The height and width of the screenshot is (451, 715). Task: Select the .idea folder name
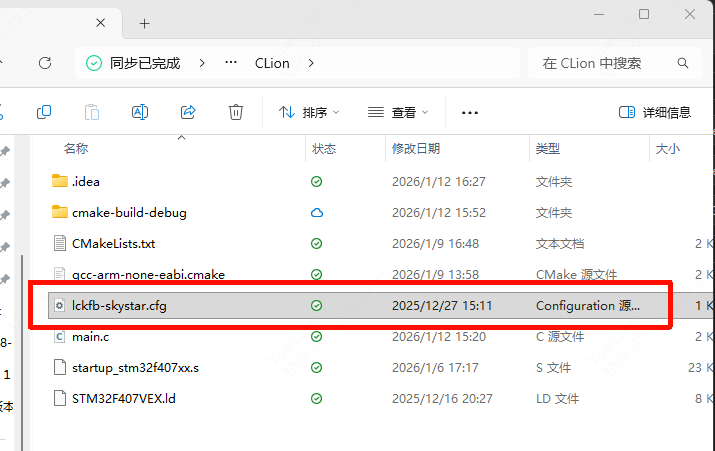[x=86, y=181]
